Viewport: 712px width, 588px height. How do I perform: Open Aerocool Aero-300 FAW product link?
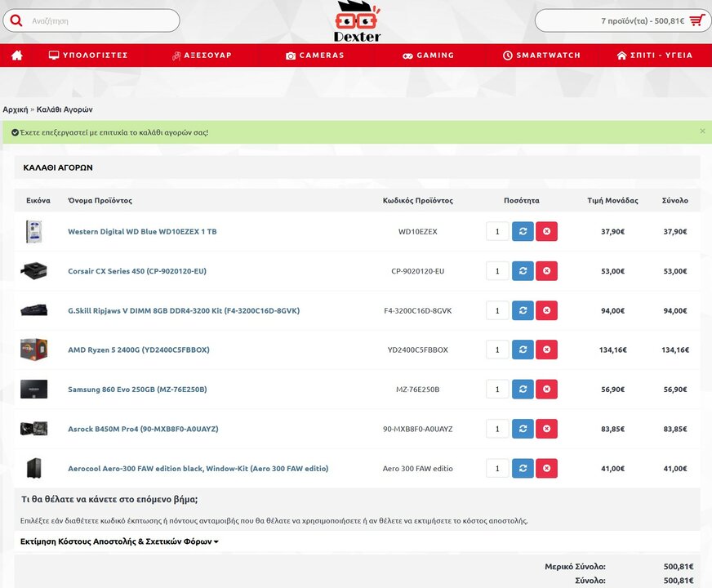tap(198, 468)
